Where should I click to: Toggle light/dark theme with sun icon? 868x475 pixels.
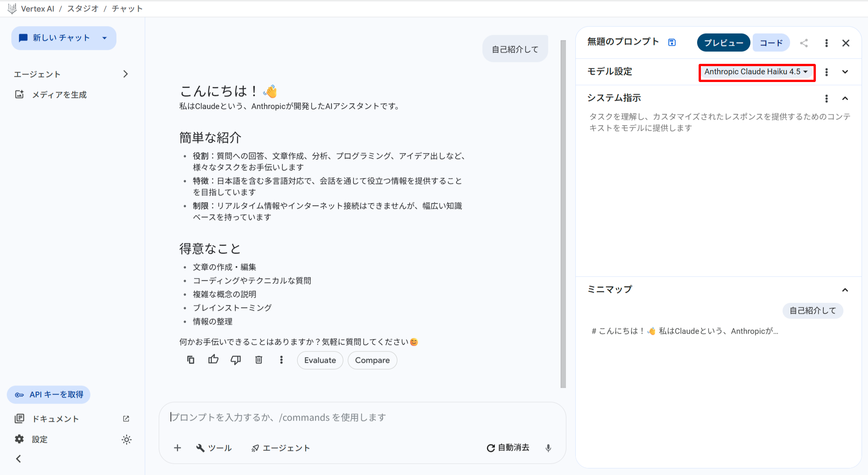click(126, 439)
